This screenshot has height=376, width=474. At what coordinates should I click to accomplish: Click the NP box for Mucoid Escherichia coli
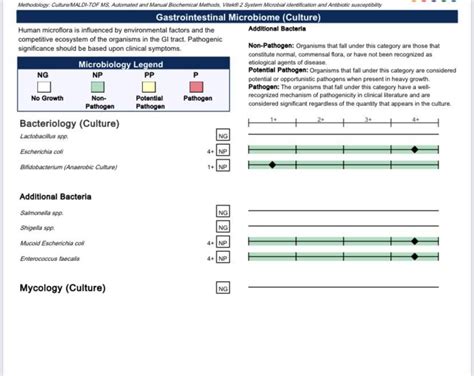pos(223,242)
